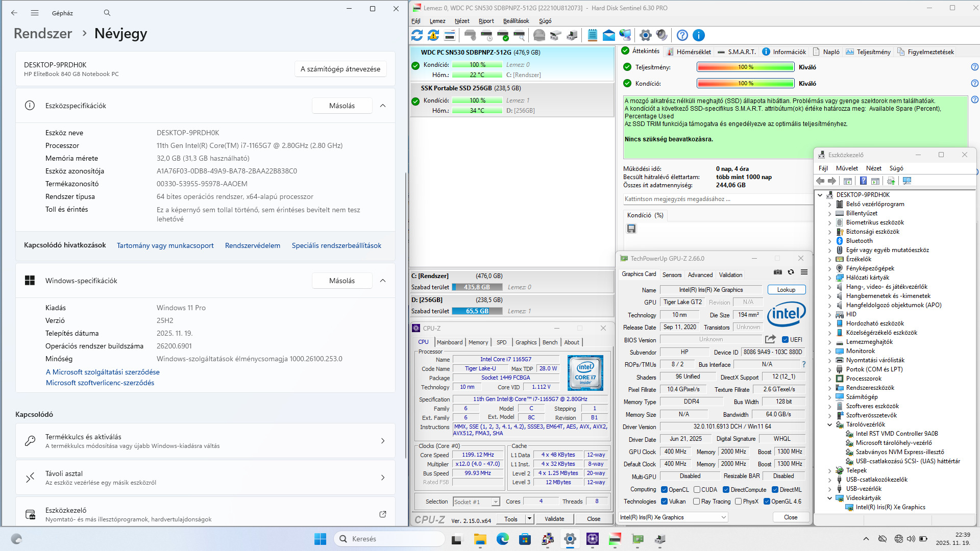Collapse the Eszközspecifikációk section chevron

pos(383,106)
